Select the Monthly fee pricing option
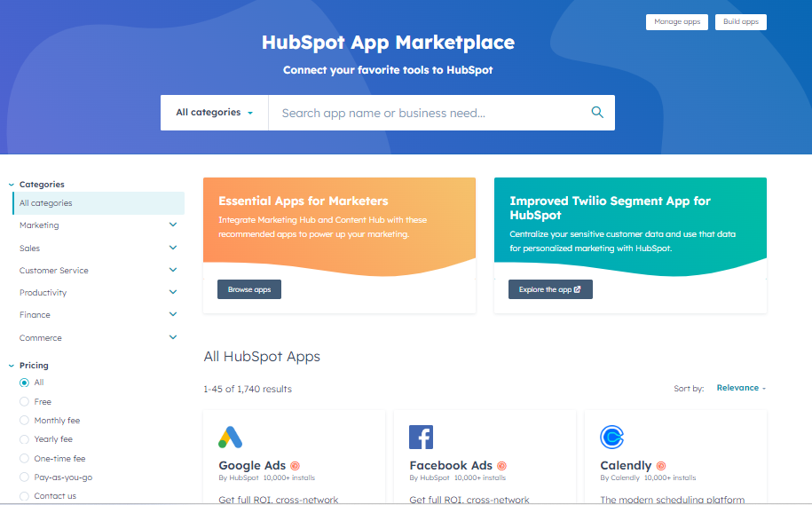 pyautogui.click(x=25, y=421)
